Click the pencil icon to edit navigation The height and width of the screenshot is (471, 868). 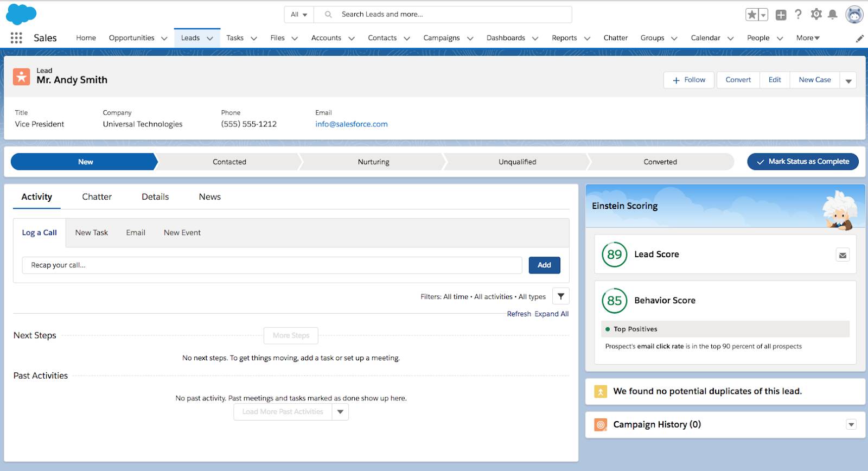(x=860, y=39)
